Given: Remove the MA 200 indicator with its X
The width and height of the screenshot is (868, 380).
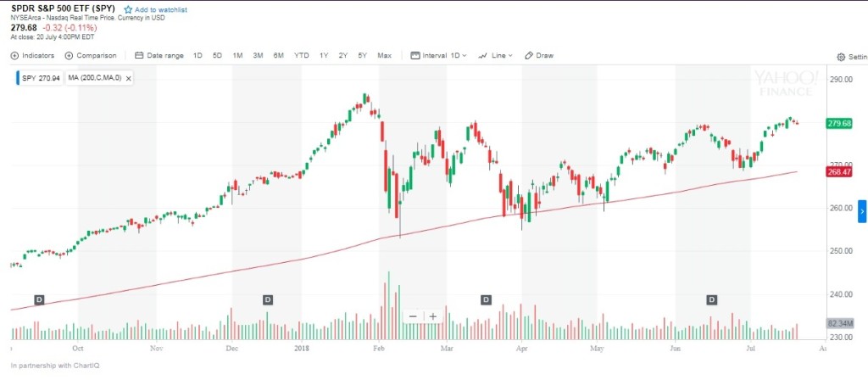Looking at the screenshot, I should [x=128, y=78].
